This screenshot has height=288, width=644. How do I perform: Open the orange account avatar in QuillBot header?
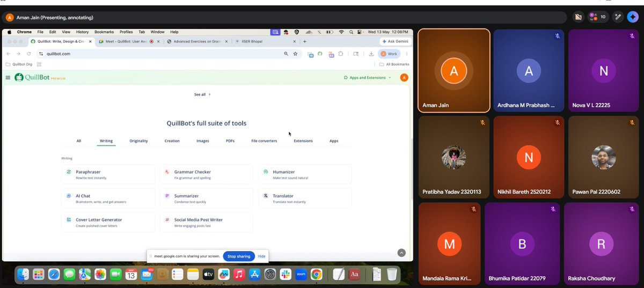tap(404, 77)
